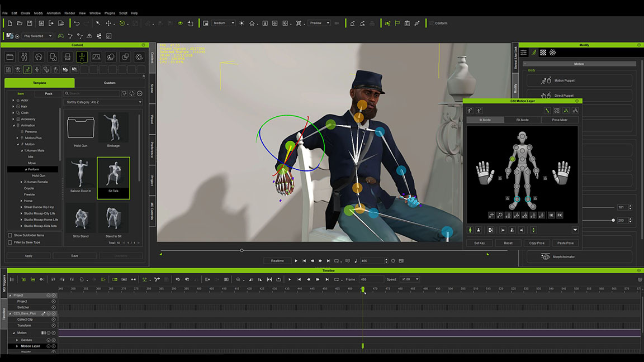Open the Medium quality dropdown
This screenshot has height=362, width=644.
pos(224,23)
